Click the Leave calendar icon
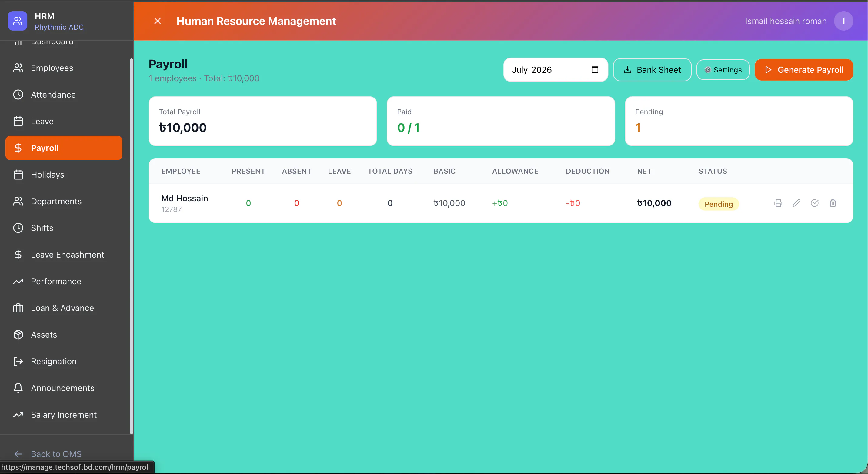868x474 pixels. pyautogui.click(x=18, y=121)
